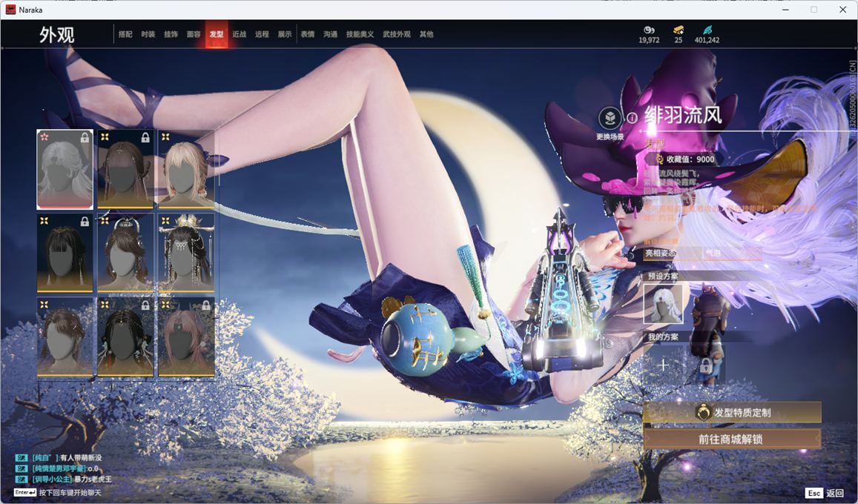858x504 pixels.
Task: Click the plus icon under 我的方案
Action: pos(663,365)
